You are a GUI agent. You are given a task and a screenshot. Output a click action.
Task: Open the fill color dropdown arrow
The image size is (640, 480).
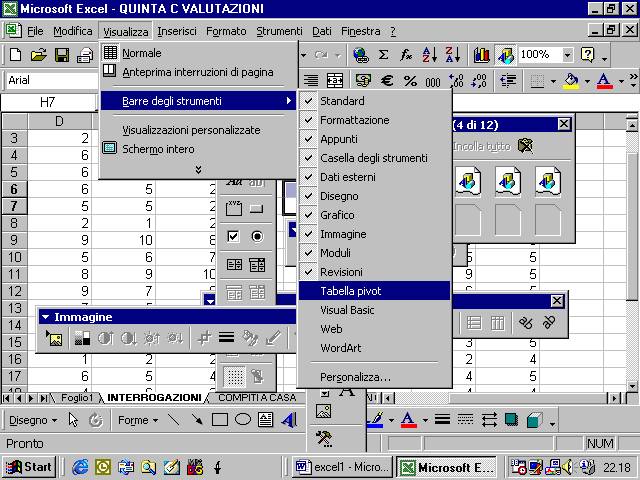point(587,81)
